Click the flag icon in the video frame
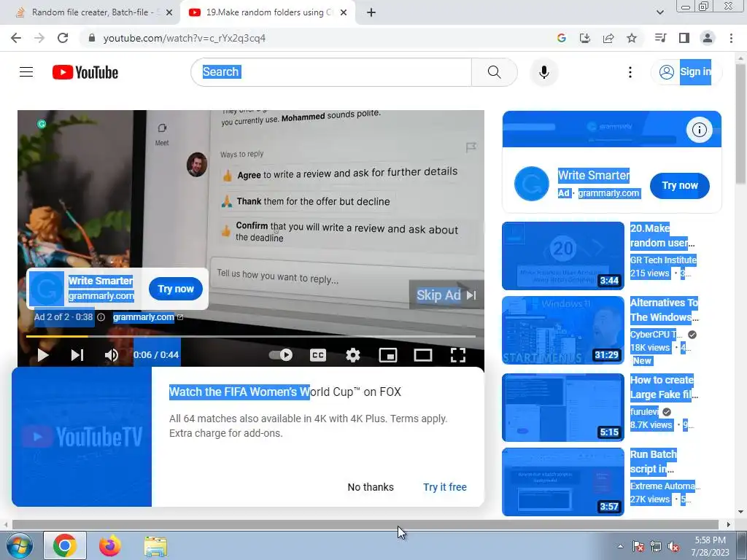The width and height of the screenshot is (747, 560). coord(471,147)
